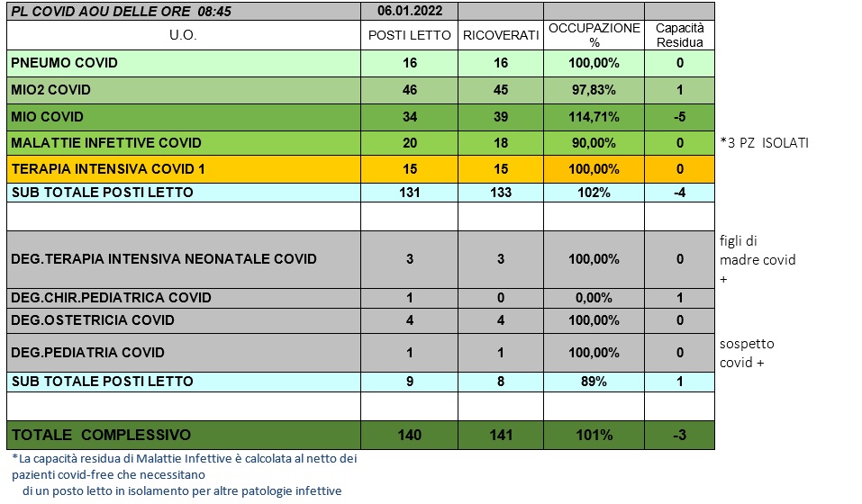
Task: Select the MALATTIE INFETTIVE COVID row label
Action: [105, 143]
